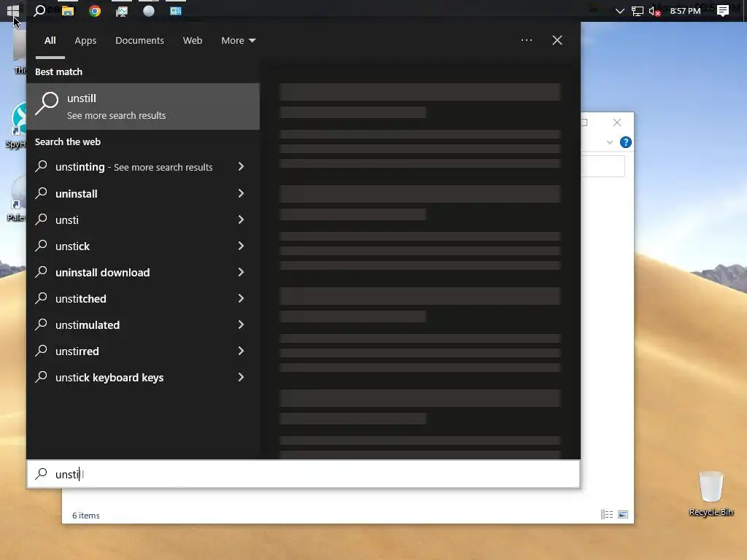Expand the More filter dropdown
747x560 pixels.
[x=239, y=41]
